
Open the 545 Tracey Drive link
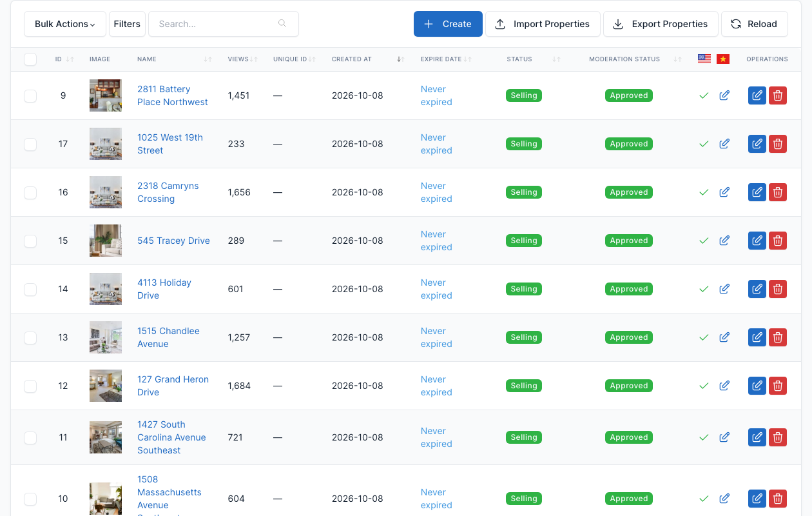click(x=173, y=241)
